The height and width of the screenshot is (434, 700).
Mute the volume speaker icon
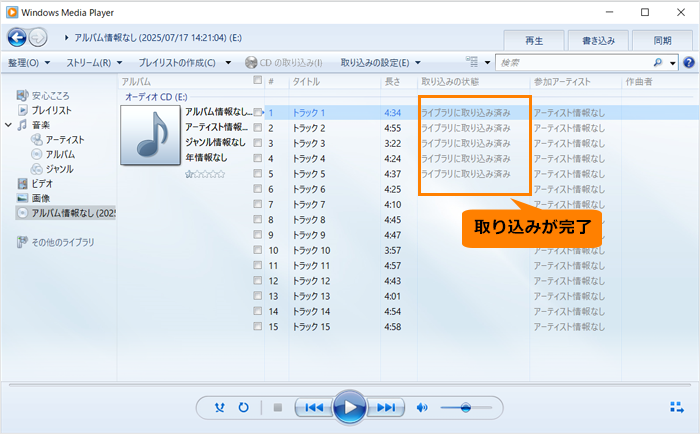pyautogui.click(x=422, y=407)
